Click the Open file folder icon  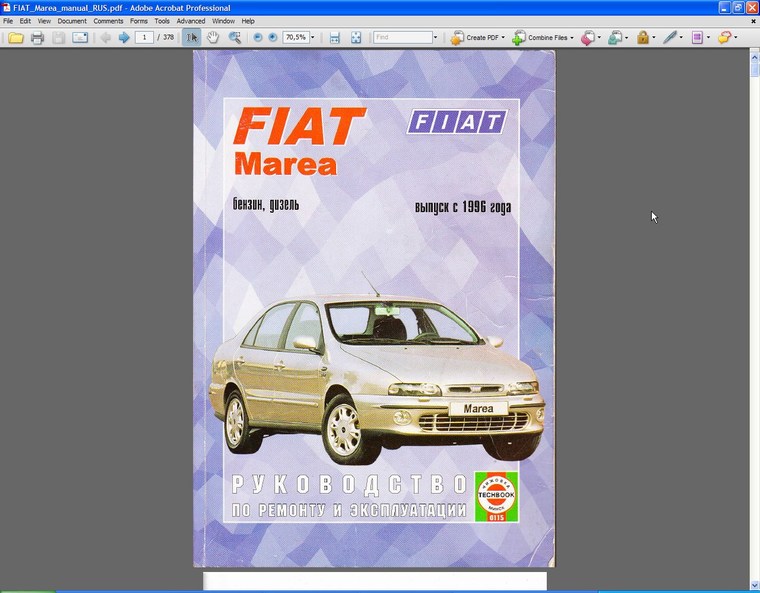16,38
